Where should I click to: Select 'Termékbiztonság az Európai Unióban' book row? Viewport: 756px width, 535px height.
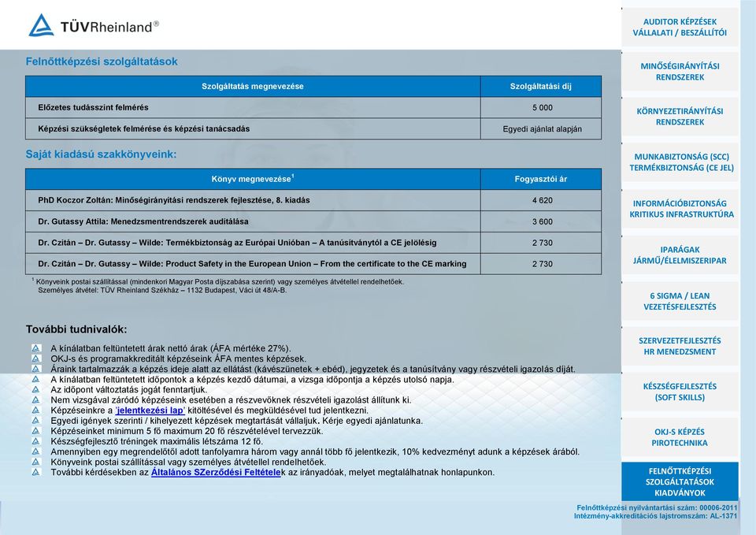pyautogui.click(x=313, y=243)
